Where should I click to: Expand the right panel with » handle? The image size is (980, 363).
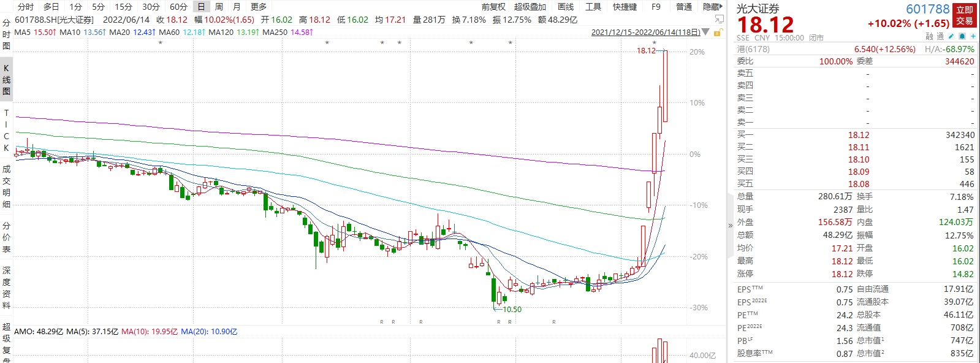[730, 226]
